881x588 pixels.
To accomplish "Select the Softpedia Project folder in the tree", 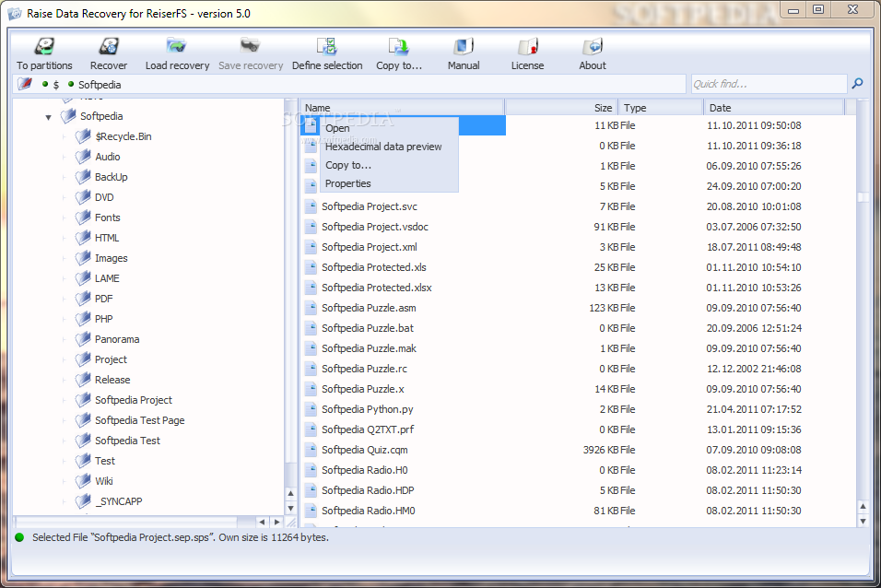I will pos(133,400).
